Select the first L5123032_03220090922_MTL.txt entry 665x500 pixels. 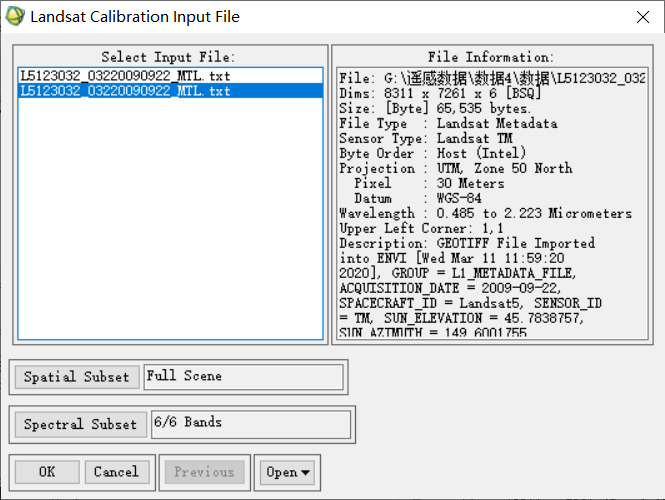pos(170,76)
